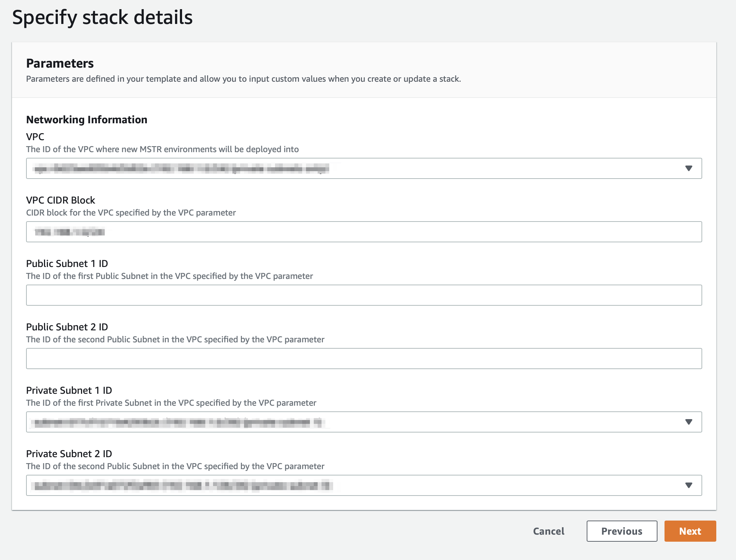Screen dimensions: 736x560
Task: Cancel the stack creation
Action: pyautogui.click(x=548, y=531)
